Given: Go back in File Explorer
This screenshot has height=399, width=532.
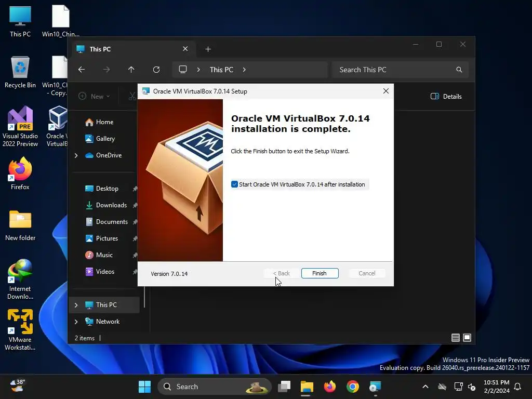Looking at the screenshot, I should point(82,70).
